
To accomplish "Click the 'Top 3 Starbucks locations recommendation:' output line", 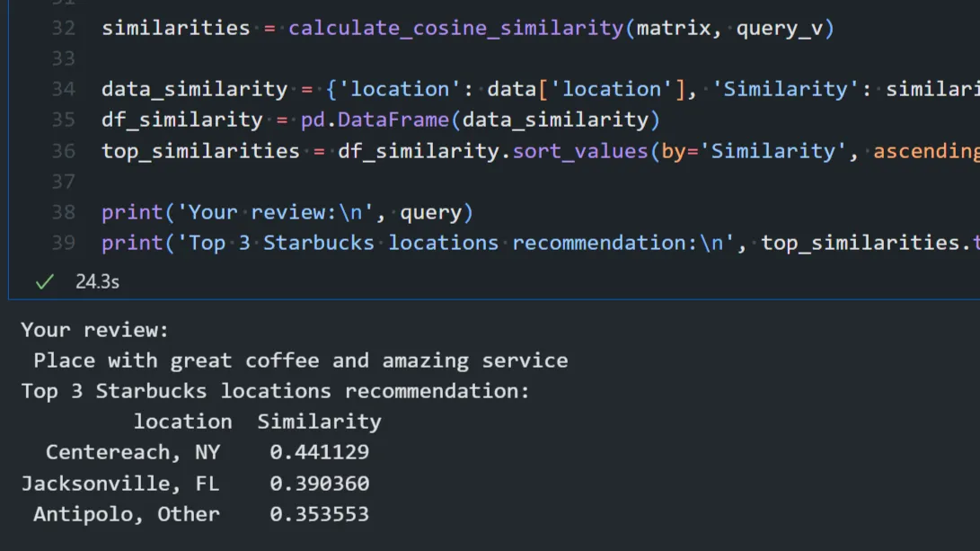I will (276, 391).
